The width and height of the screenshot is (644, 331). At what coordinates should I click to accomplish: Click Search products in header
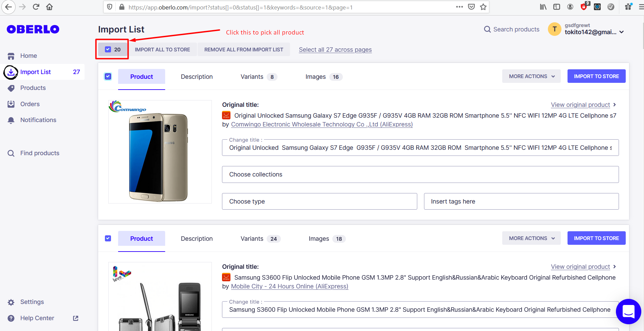click(512, 29)
